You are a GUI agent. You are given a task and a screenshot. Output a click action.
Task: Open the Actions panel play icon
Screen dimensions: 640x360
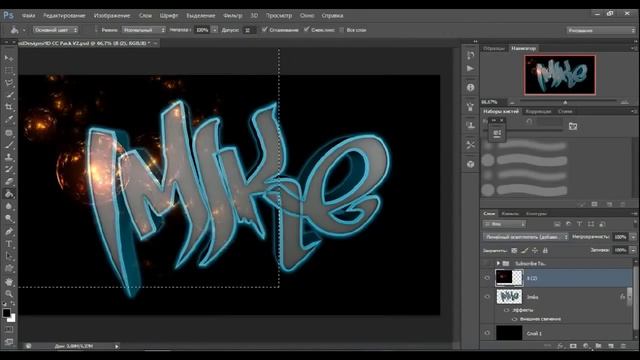[x=471, y=68]
